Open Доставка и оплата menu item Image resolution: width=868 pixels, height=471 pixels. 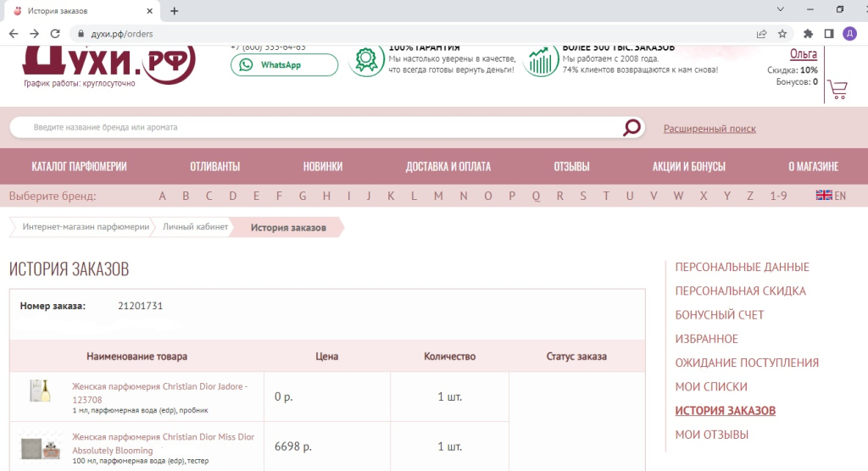pos(448,167)
